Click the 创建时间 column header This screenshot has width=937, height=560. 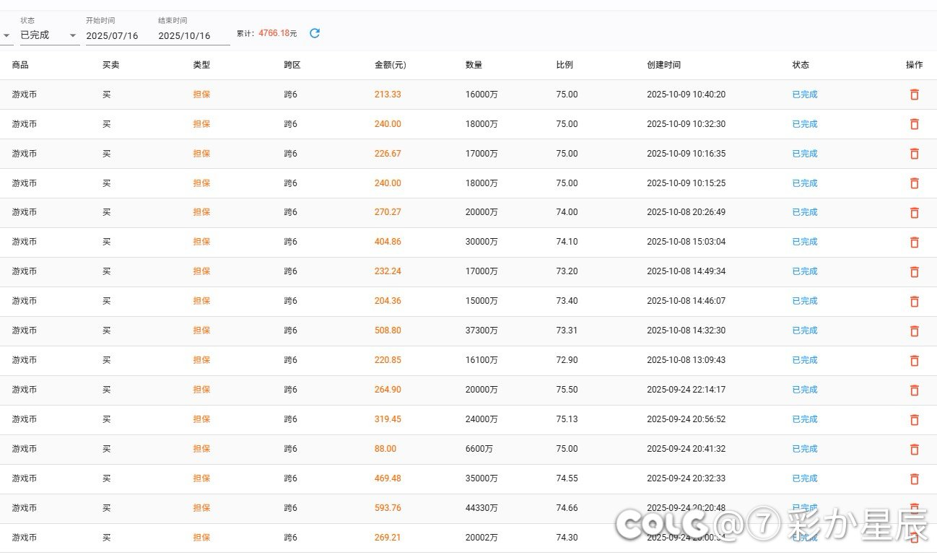663,65
